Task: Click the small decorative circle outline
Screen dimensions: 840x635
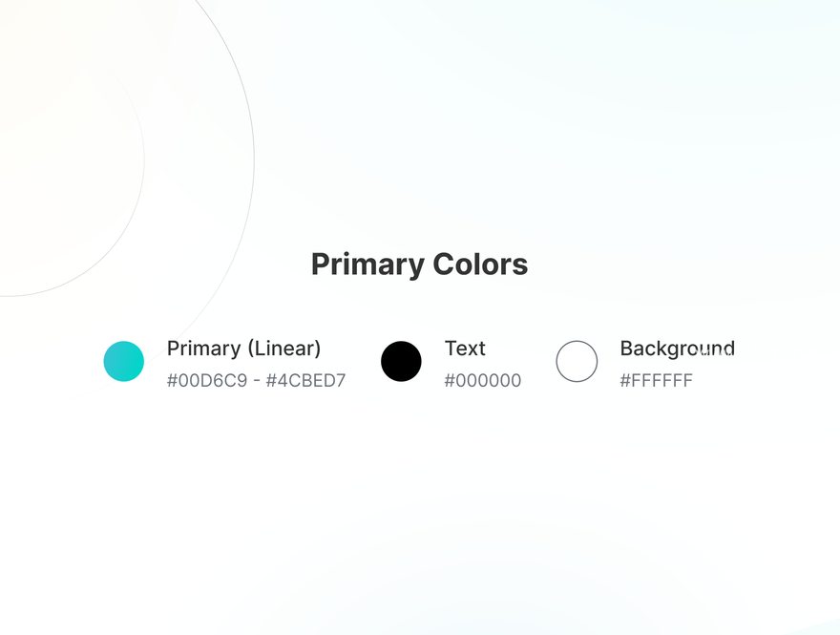Action: coord(144,159)
